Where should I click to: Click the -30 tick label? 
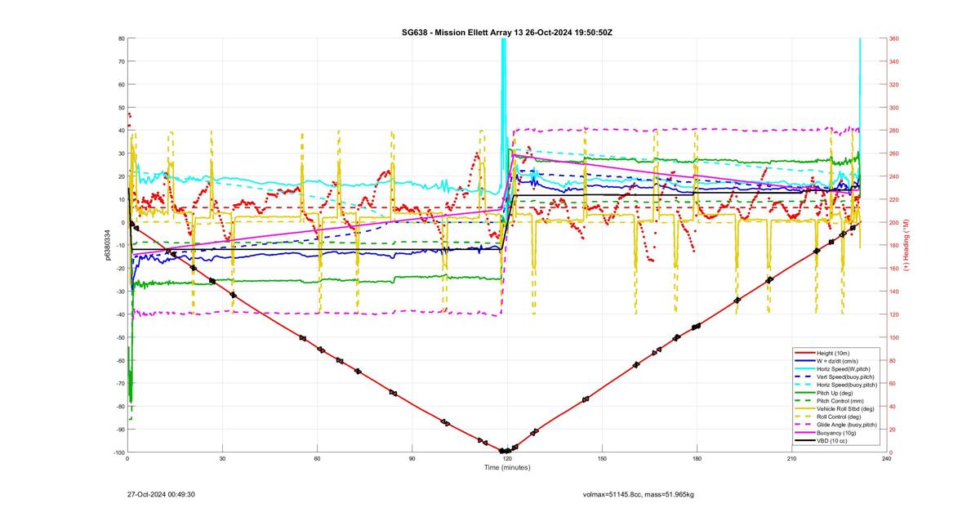click(119, 292)
